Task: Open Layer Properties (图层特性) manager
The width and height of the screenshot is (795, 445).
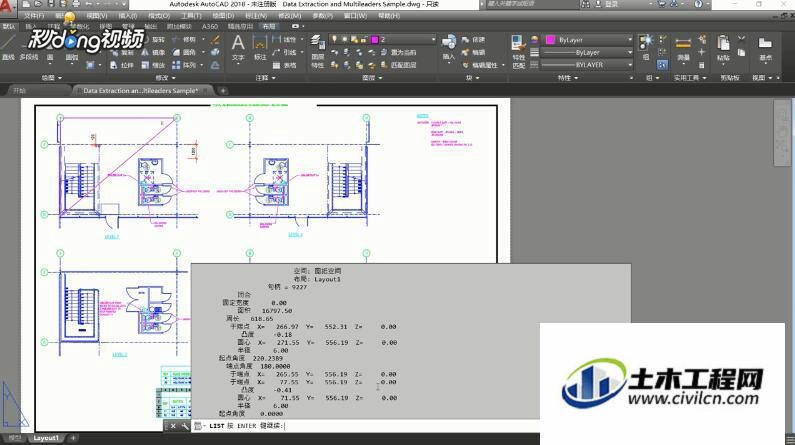Action: coord(317,51)
